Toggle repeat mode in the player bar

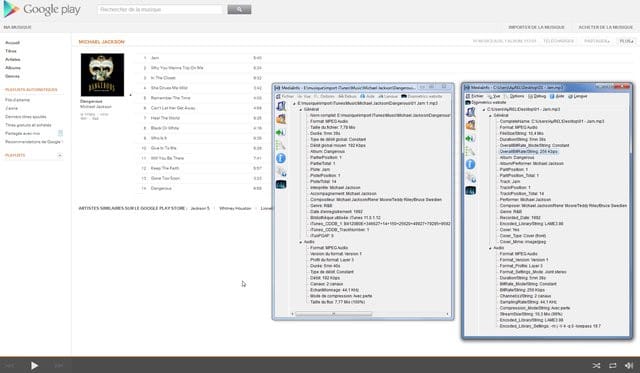point(613,366)
